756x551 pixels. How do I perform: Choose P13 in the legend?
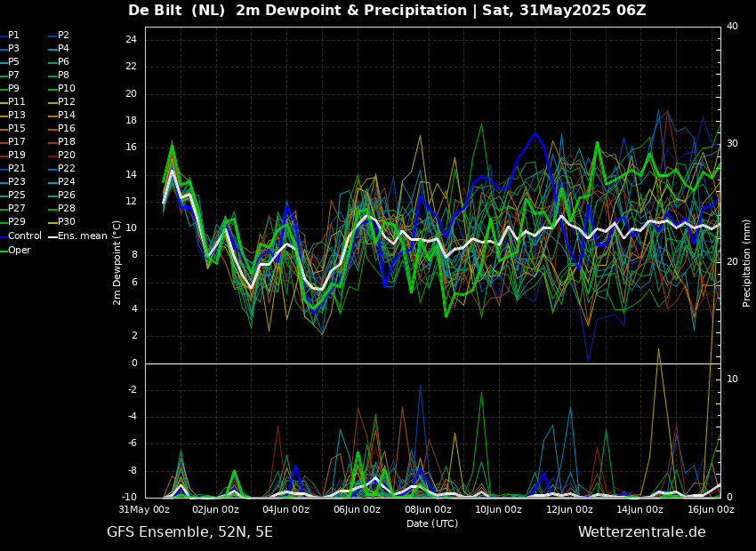point(12,116)
